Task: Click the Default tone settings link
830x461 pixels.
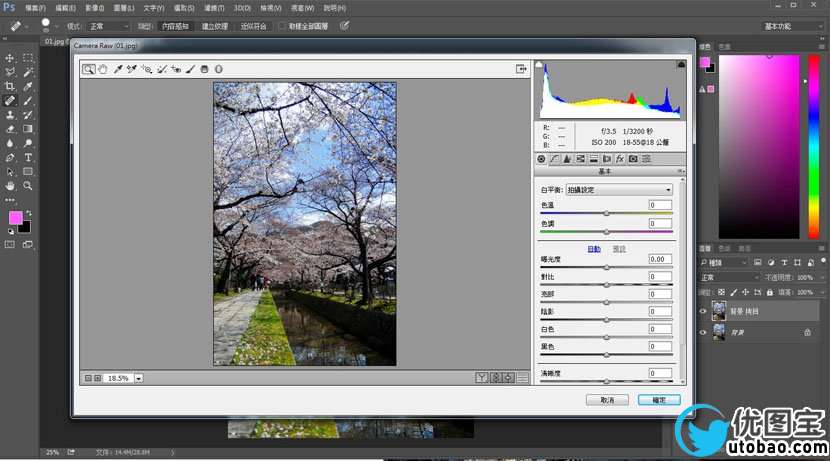Action: click(619, 249)
